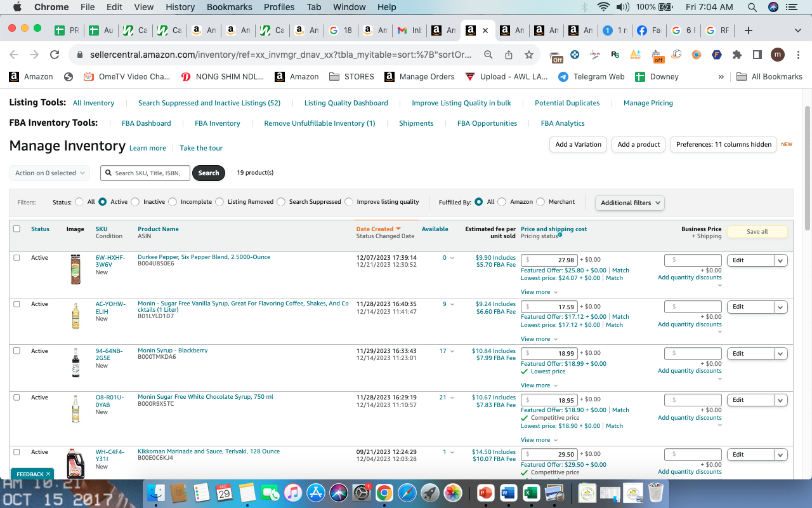This screenshot has width=812, height=508.
Task: Open the App Store in the Dock
Action: tap(315, 492)
